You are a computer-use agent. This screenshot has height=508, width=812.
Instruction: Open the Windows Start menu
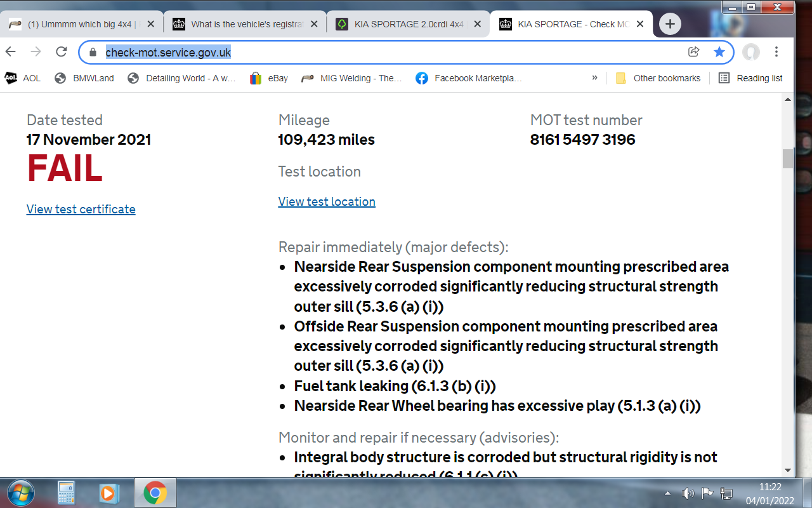pyautogui.click(x=19, y=493)
